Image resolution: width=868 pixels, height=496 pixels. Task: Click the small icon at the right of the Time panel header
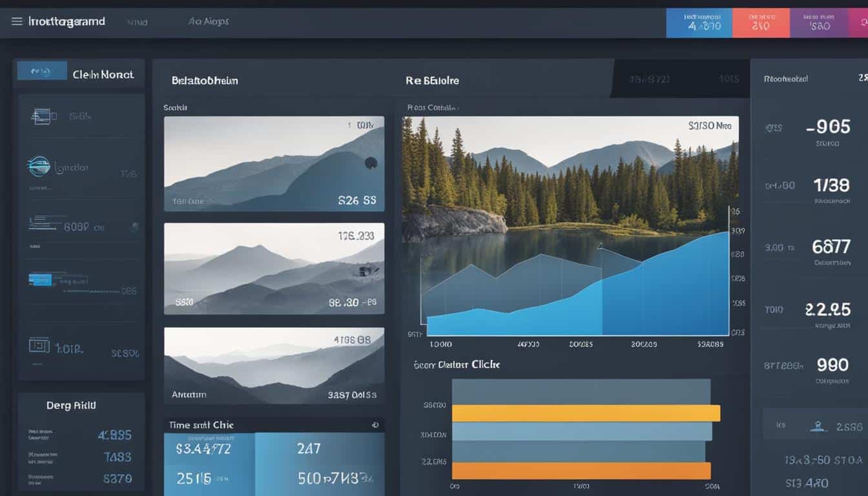375,425
